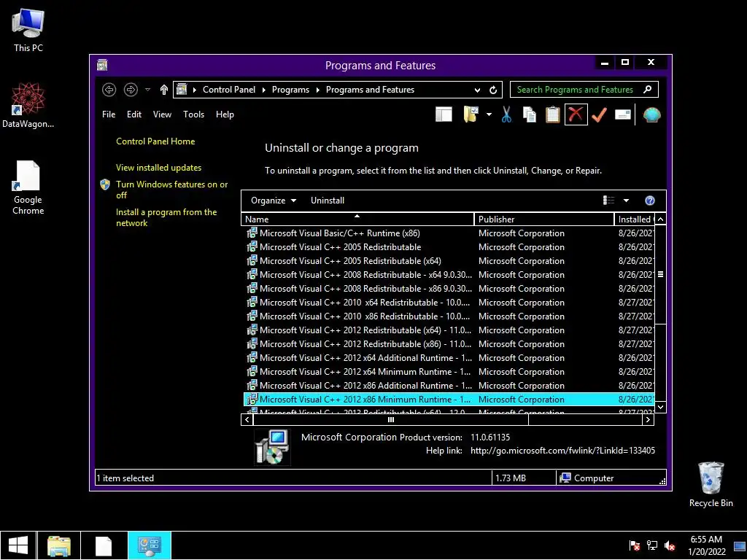Image resolution: width=747 pixels, height=560 pixels.
Task: Click the vertical scrollbar up arrow
Action: point(660,219)
